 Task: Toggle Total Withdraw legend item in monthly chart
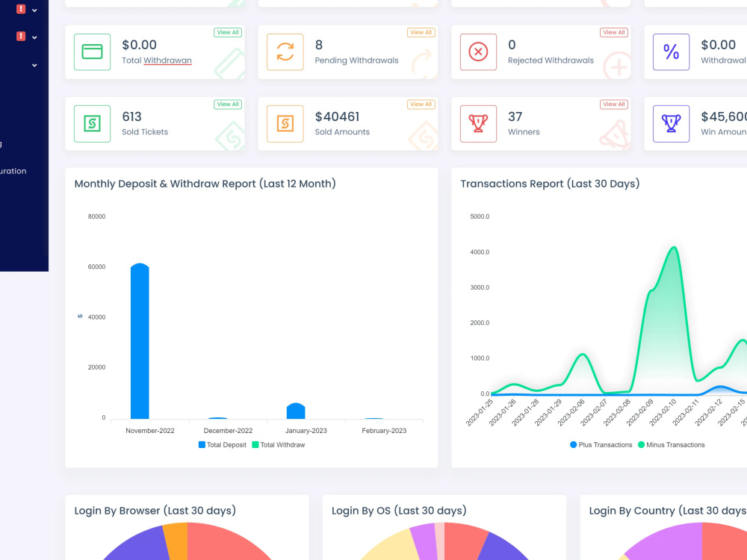click(x=279, y=445)
